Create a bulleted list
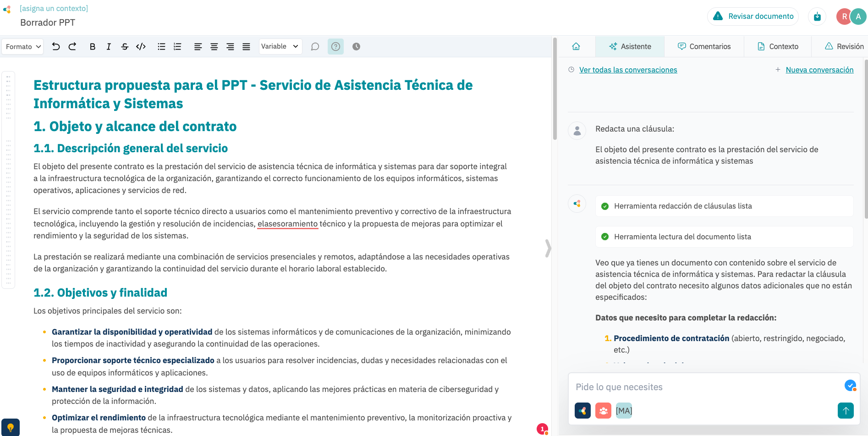 click(161, 46)
